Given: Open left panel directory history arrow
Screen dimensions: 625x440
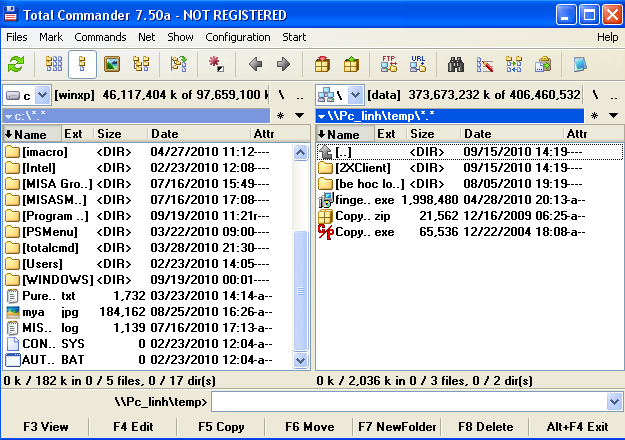Looking at the screenshot, I should [x=299, y=116].
